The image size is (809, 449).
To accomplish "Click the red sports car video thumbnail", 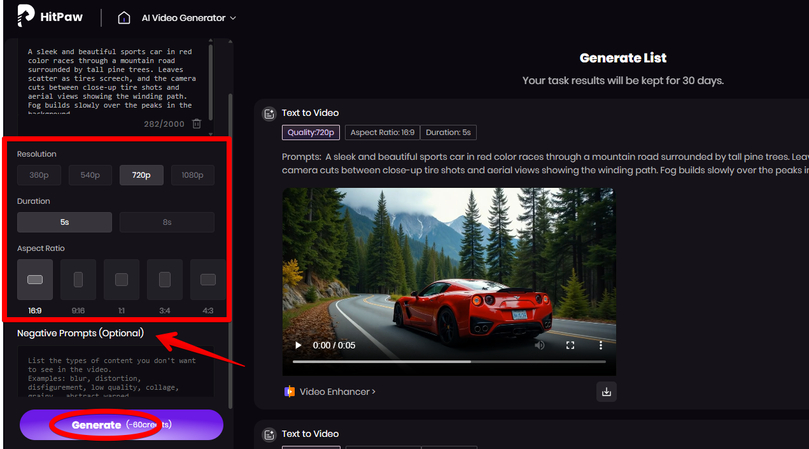I will 449,281.
